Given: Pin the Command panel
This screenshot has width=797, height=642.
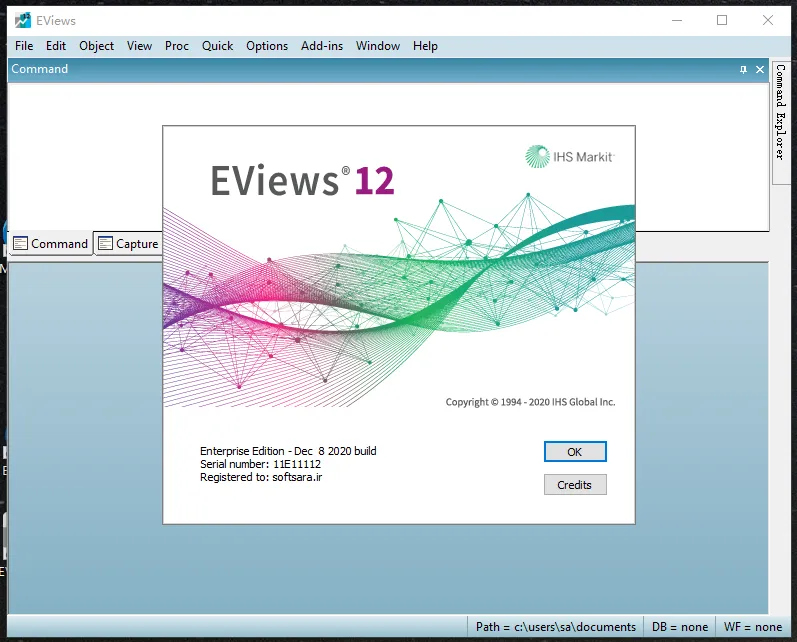Looking at the screenshot, I should (x=743, y=70).
